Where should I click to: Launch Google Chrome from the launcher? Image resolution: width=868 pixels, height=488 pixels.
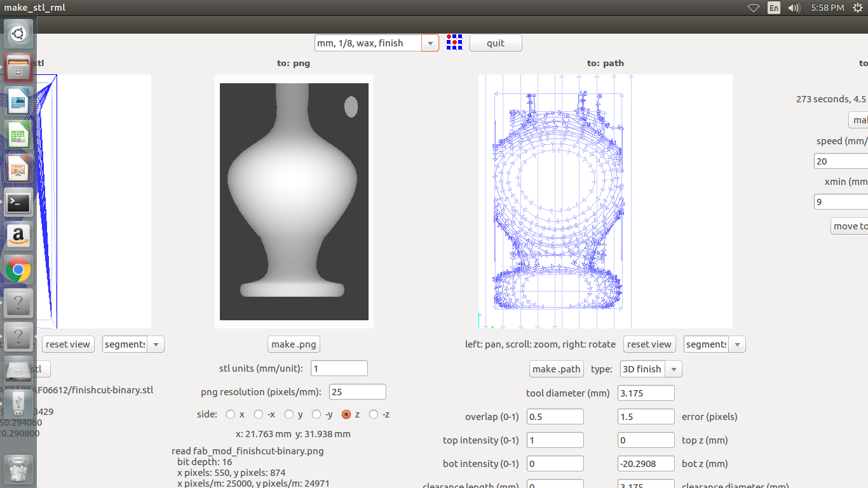pyautogui.click(x=18, y=271)
